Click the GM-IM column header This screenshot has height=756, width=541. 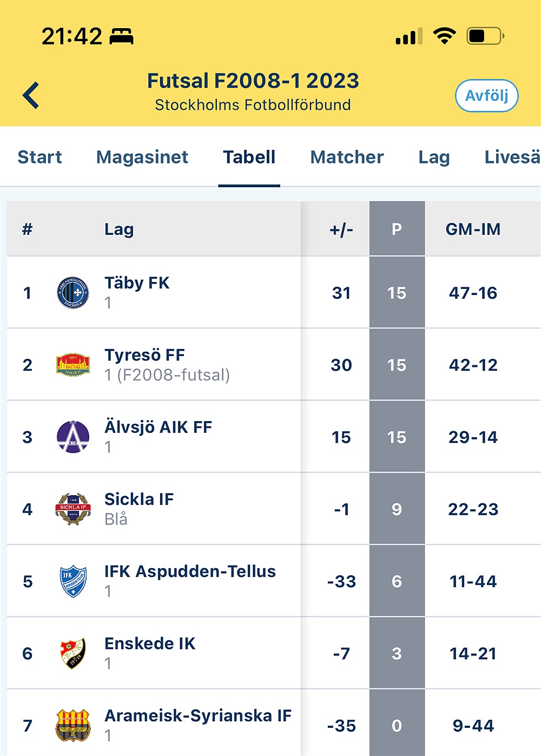tap(473, 229)
